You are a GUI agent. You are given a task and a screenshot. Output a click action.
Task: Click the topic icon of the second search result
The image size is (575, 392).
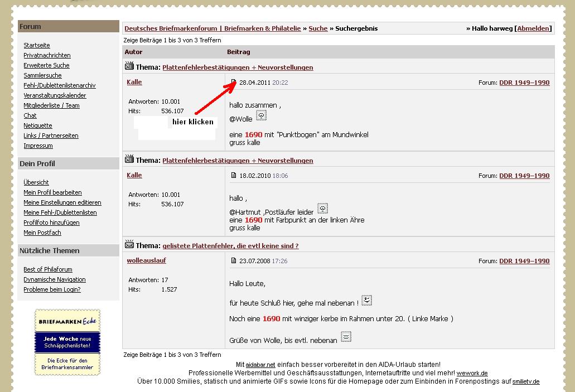pyautogui.click(x=129, y=160)
